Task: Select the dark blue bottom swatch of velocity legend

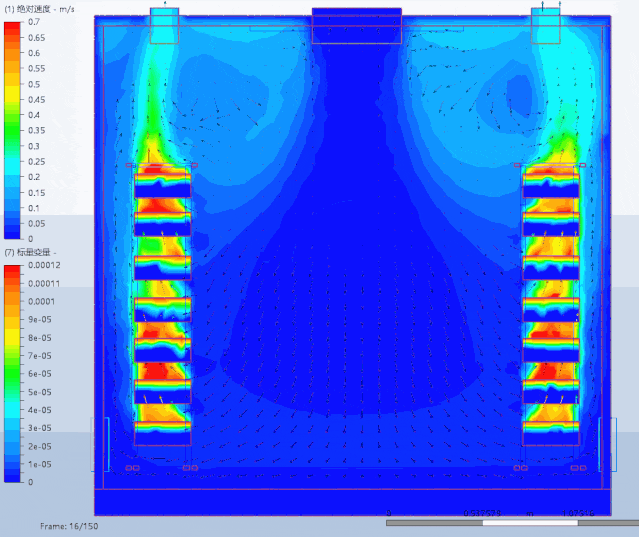Action: [12, 231]
